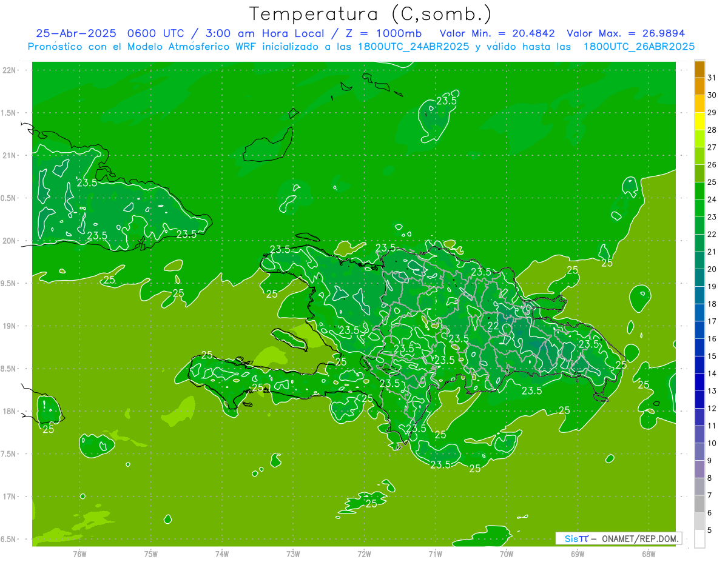The width and height of the screenshot is (728, 562).
Task: Click the 'Sis' logo text in credit box
Action: [x=571, y=538]
